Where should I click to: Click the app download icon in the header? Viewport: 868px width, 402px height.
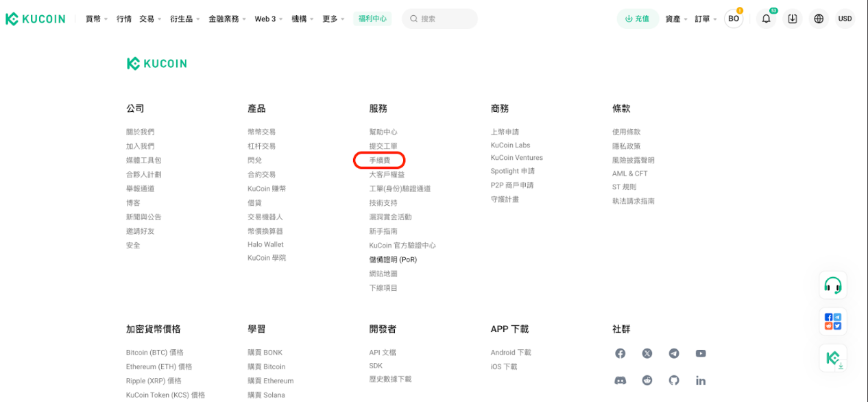click(x=793, y=19)
